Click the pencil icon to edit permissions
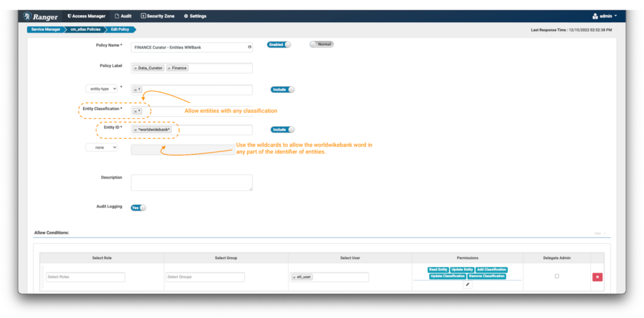This screenshot has height=318, width=644. 467,284
